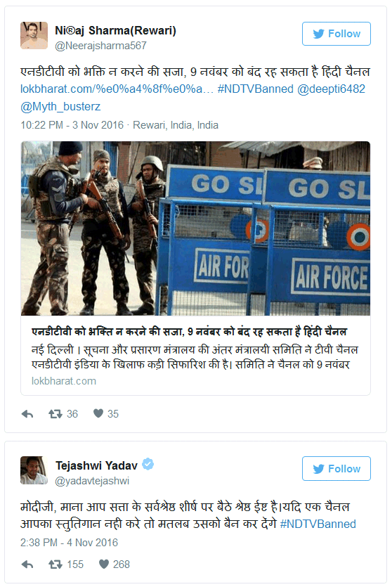Retweet the Neeraj Sharma tweet

coord(55,413)
